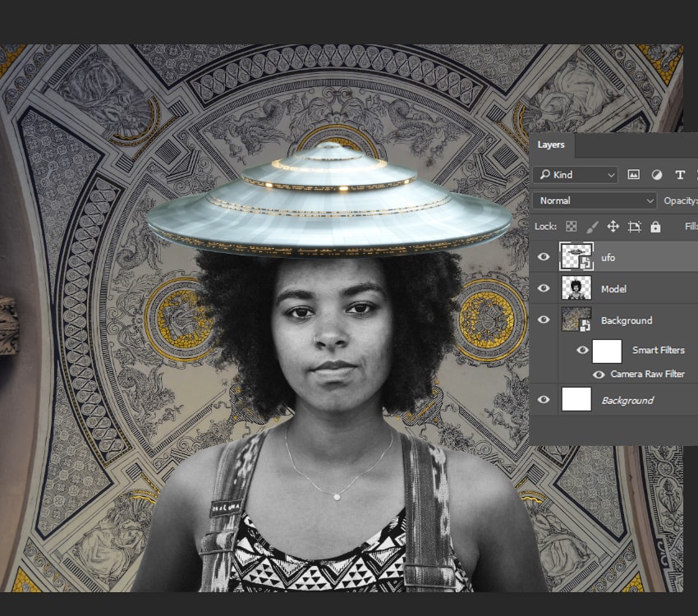Click the Opacity label
This screenshot has width=698, height=616.
(x=680, y=200)
